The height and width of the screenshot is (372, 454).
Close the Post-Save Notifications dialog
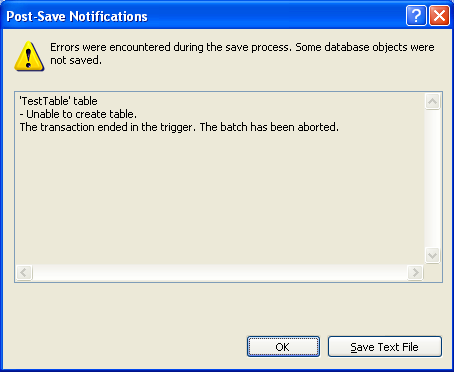point(439,15)
